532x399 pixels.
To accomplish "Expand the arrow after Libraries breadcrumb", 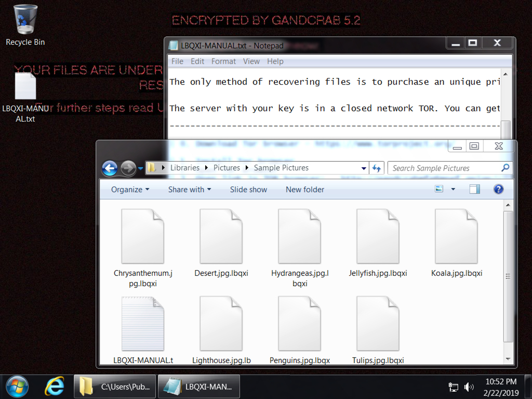I will tap(206, 168).
